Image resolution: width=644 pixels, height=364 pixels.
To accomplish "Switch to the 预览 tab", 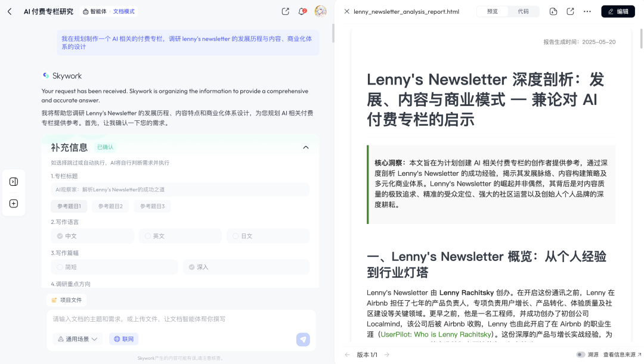I will pyautogui.click(x=493, y=11).
